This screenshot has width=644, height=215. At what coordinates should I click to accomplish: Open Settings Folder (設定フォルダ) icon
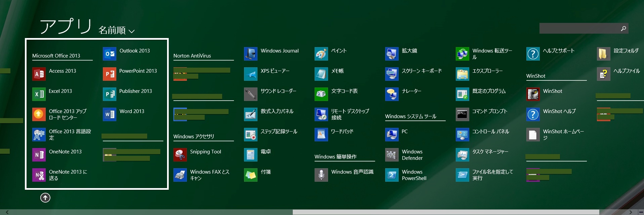604,54
